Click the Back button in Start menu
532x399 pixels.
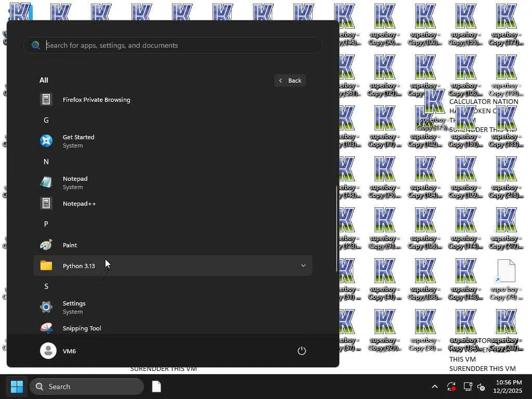[290, 81]
